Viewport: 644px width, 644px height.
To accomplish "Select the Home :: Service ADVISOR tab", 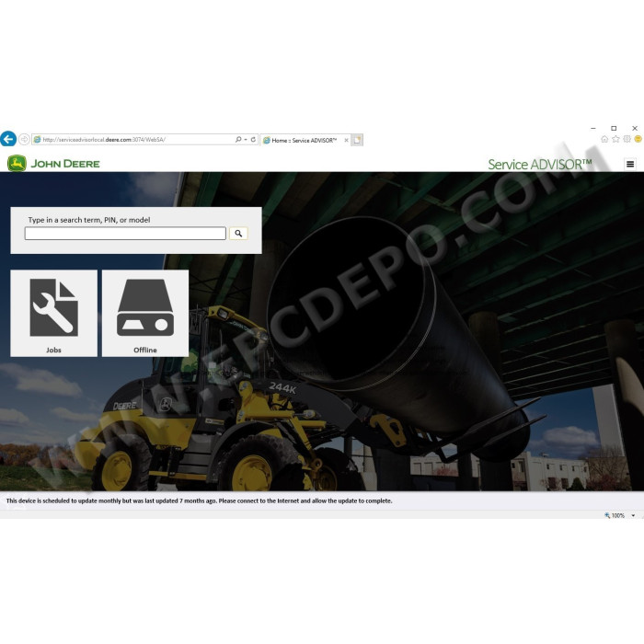I will (305, 140).
